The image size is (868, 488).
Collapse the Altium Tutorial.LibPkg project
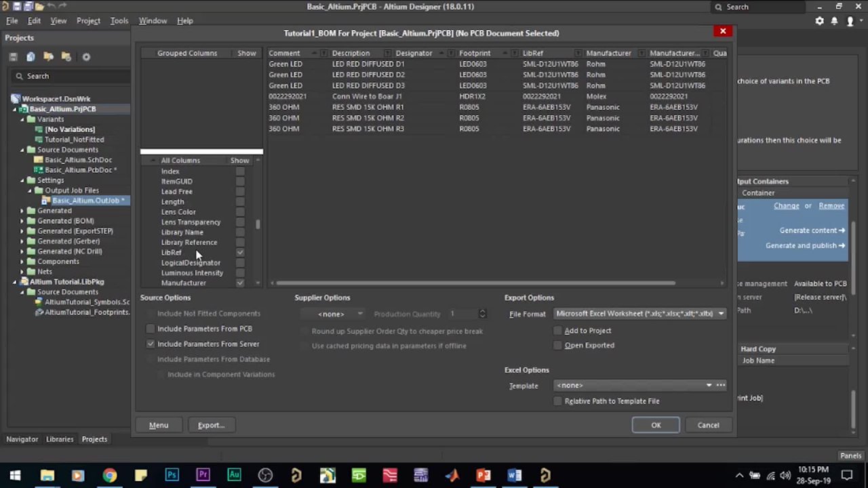(x=15, y=282)
